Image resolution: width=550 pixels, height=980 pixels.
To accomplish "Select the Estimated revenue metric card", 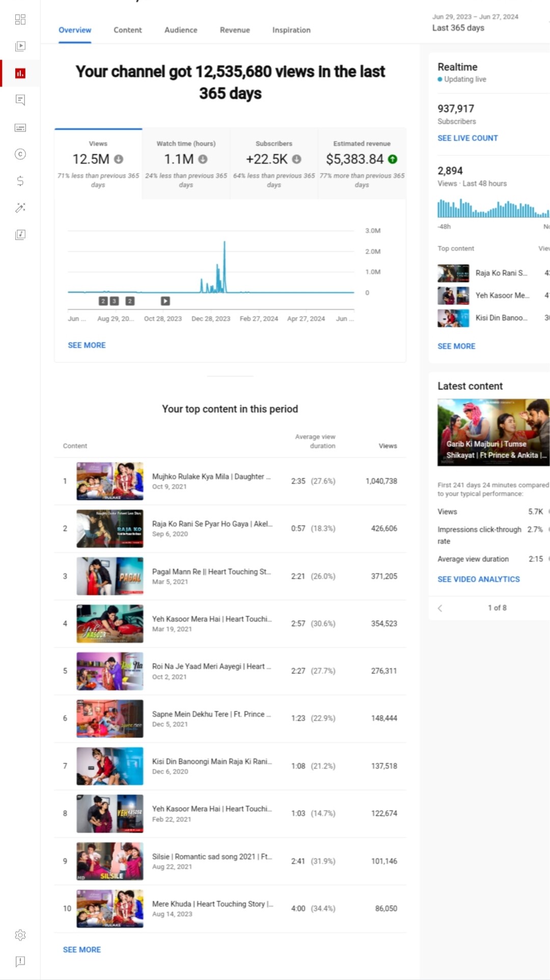I will tap(362, 164).
